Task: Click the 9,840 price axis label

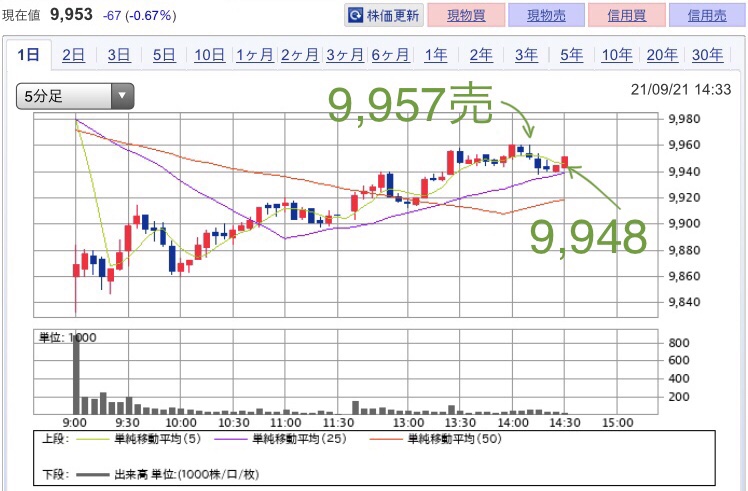Action: click(x=685, y=302)
